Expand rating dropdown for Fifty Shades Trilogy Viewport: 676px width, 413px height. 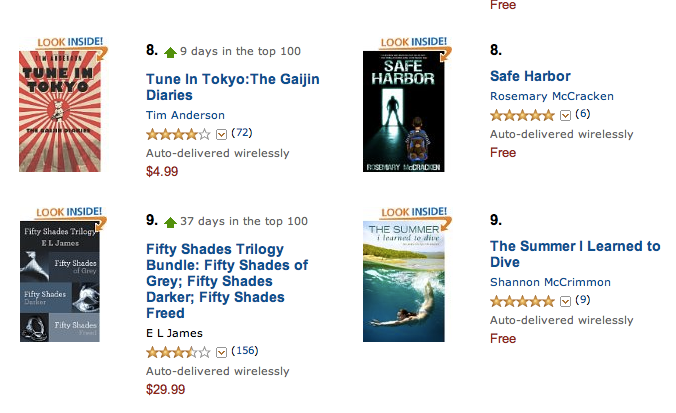[x=221, y=352]
